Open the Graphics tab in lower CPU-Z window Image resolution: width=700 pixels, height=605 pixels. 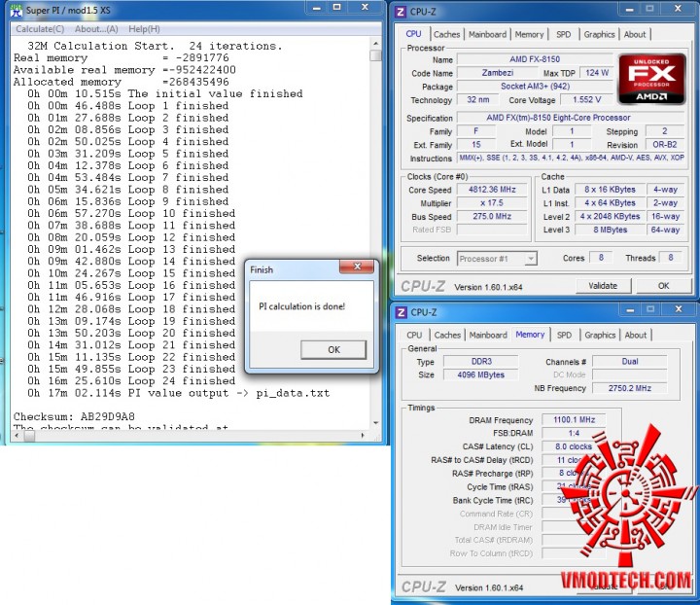[600, 335]
